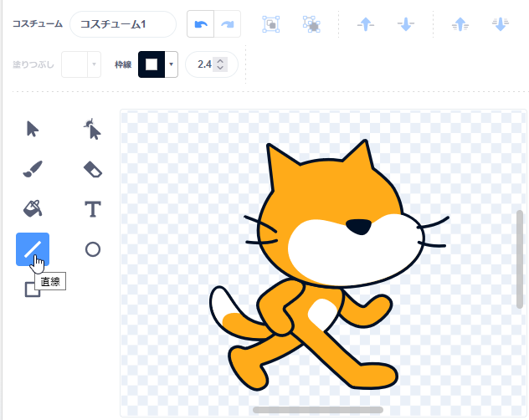Increase outline width with stepper arrow
The width and height of the screenshot is (529, 420).
(x=219, y=60)
